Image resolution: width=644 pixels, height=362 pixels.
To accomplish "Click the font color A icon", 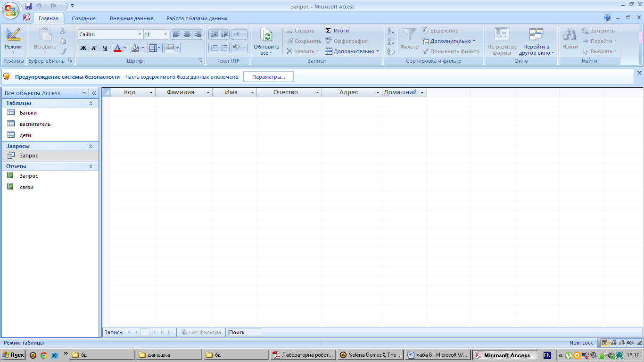I will tap(117, 48).
